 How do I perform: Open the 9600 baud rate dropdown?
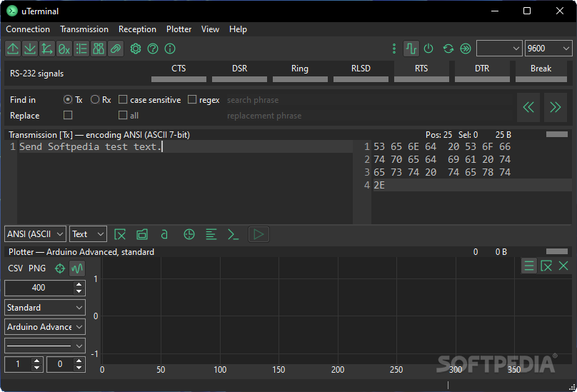pos(548,49)
